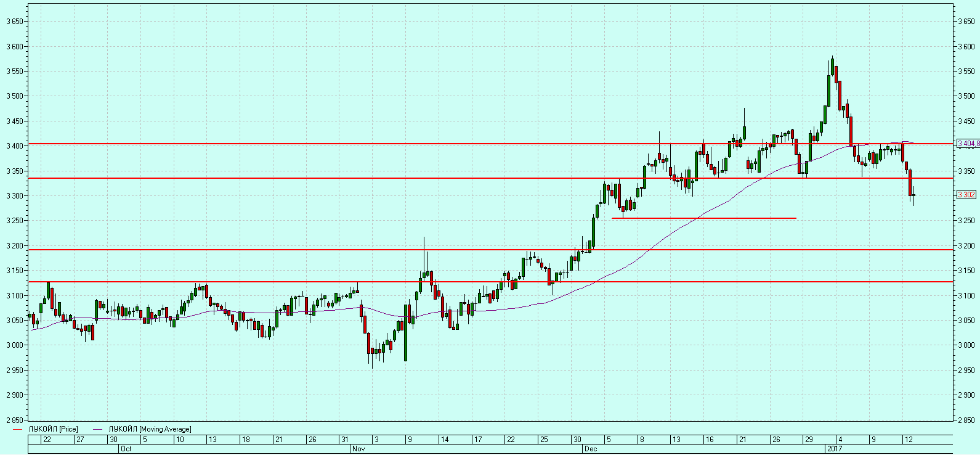Click the 25 date label in November

(544, 440)
